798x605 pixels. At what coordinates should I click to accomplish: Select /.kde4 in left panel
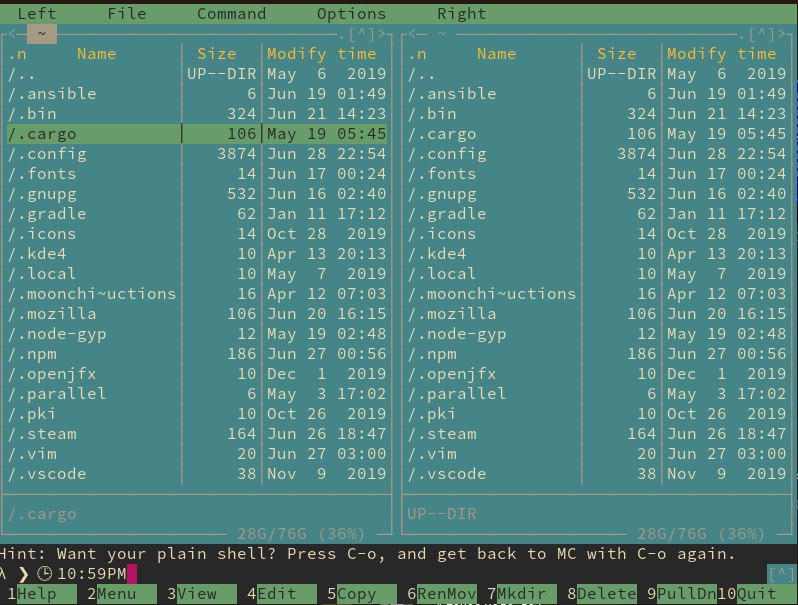click(x=197, y=254)
